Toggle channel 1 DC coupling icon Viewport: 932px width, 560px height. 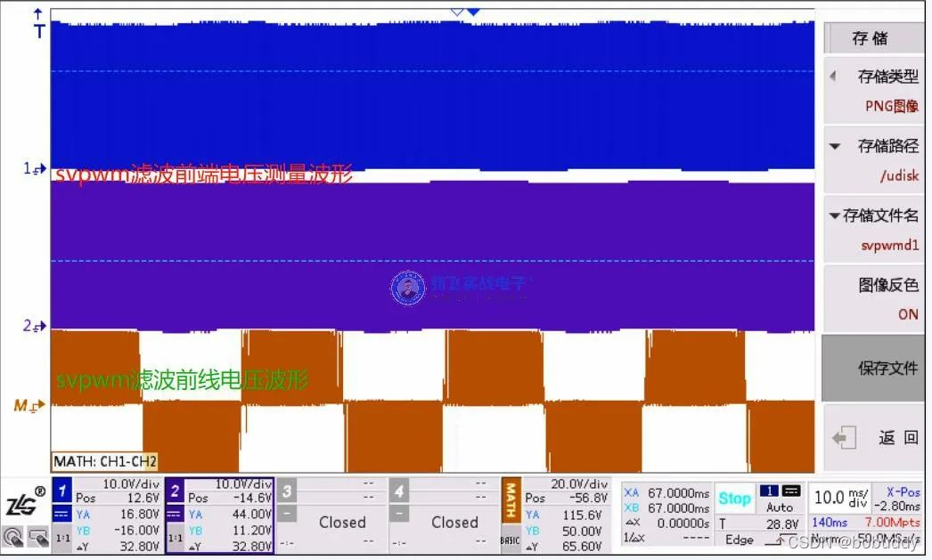61,515
